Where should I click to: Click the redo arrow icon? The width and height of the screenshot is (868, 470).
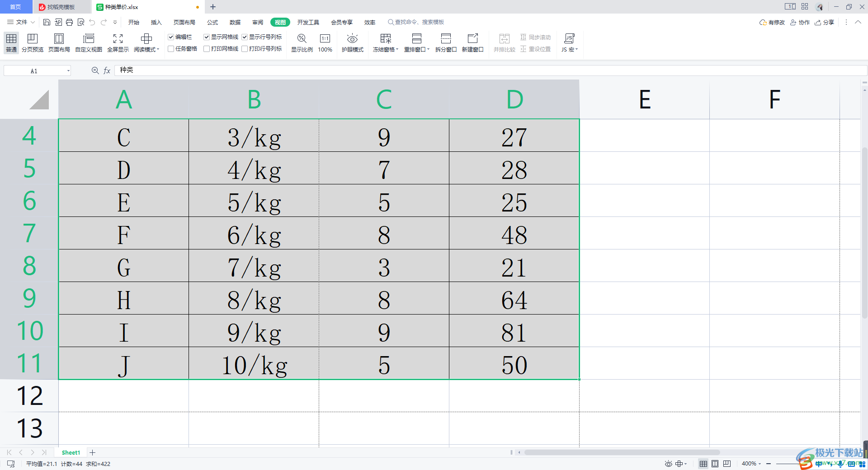point(104,22)
